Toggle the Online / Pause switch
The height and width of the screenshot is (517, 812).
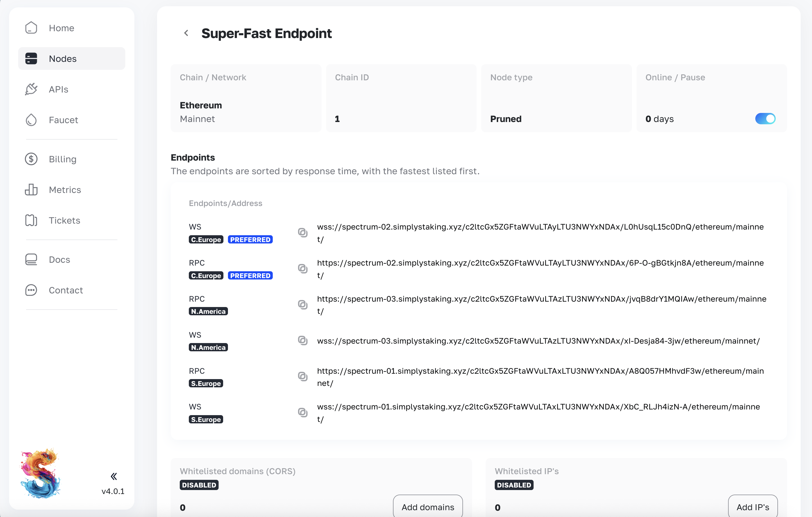point(765,119)
